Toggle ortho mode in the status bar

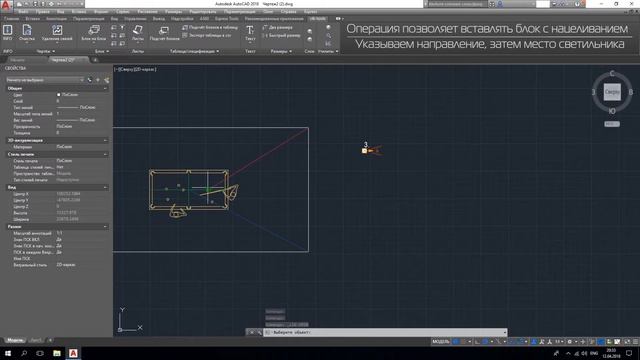coord(477,342)
